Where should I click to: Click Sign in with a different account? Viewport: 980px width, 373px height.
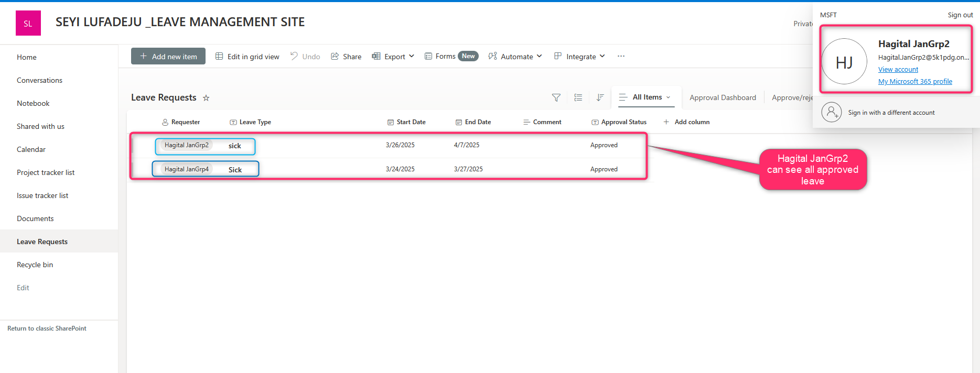coord(891,113)
